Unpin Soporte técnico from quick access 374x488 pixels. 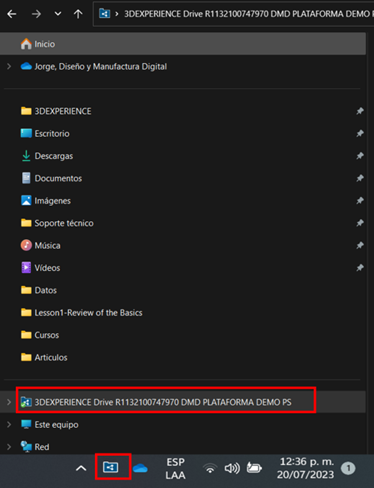coord(360,223)
